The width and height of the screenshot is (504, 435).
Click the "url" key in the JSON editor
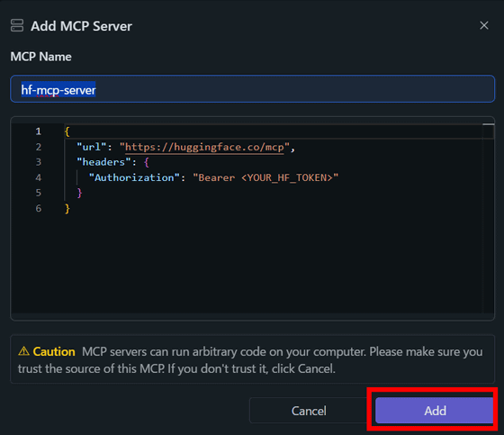(x=91, y=147)
